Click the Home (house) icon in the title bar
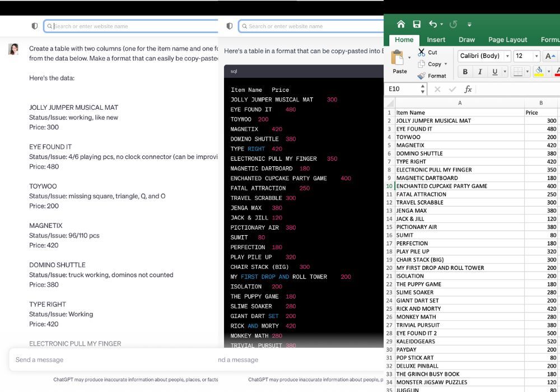The height and width of the screenshot is (392, 560). [400, 24]
